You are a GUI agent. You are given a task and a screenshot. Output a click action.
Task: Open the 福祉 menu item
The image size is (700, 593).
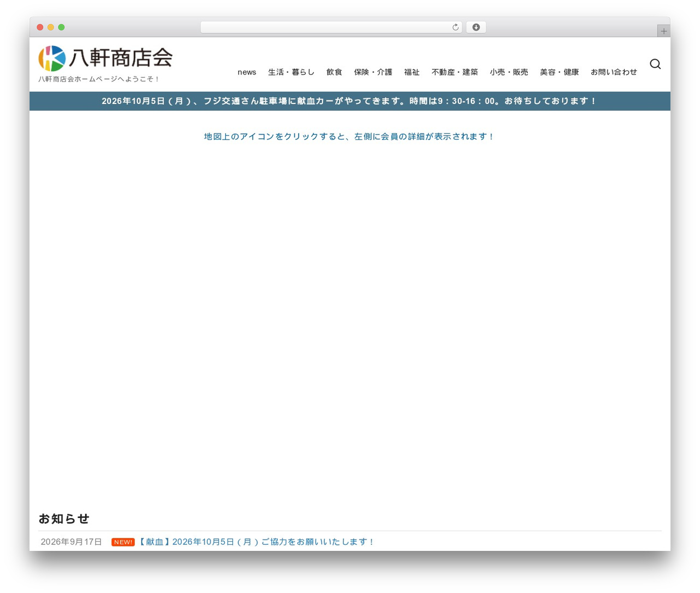tap(412, 72)
